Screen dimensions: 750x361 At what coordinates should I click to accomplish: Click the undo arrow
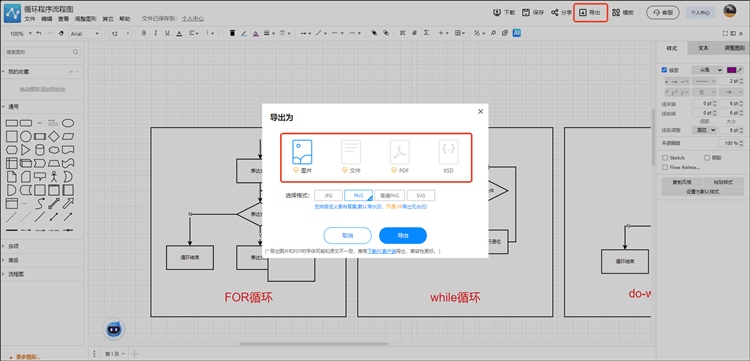click(x=39, y=33)
